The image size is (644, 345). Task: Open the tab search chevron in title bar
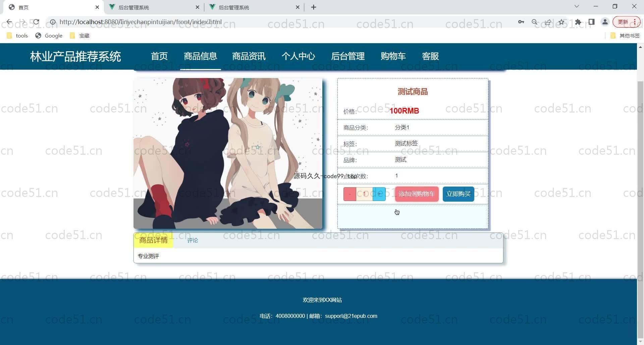[x=577, y=6]
